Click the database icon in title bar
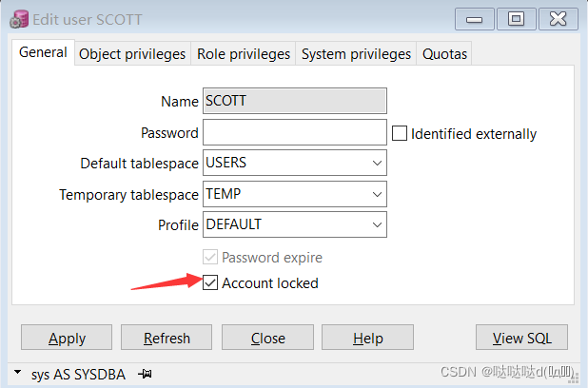 tap(18, 18)
